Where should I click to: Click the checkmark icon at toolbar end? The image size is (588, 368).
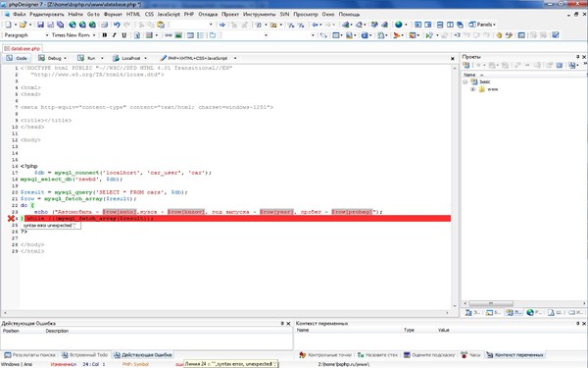click(556, 35)
